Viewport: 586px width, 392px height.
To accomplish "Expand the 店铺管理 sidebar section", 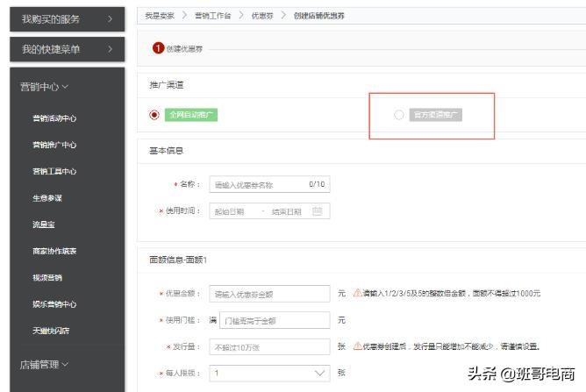I will pyautogui.click(x=44, y=364).
